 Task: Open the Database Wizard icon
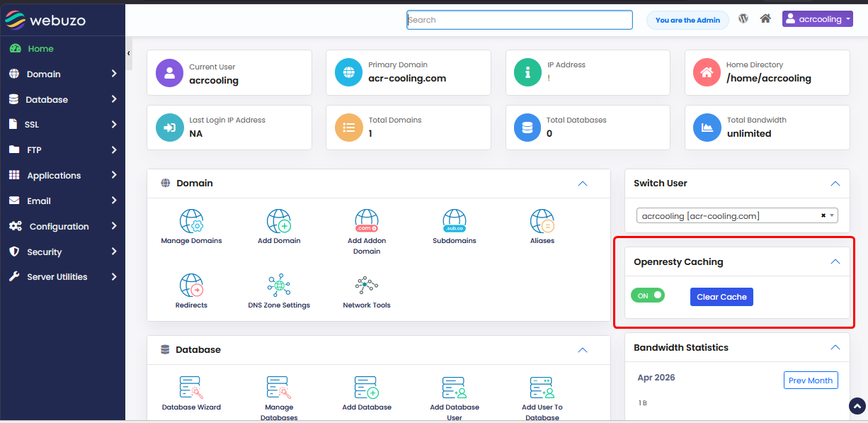coord(191,388)
